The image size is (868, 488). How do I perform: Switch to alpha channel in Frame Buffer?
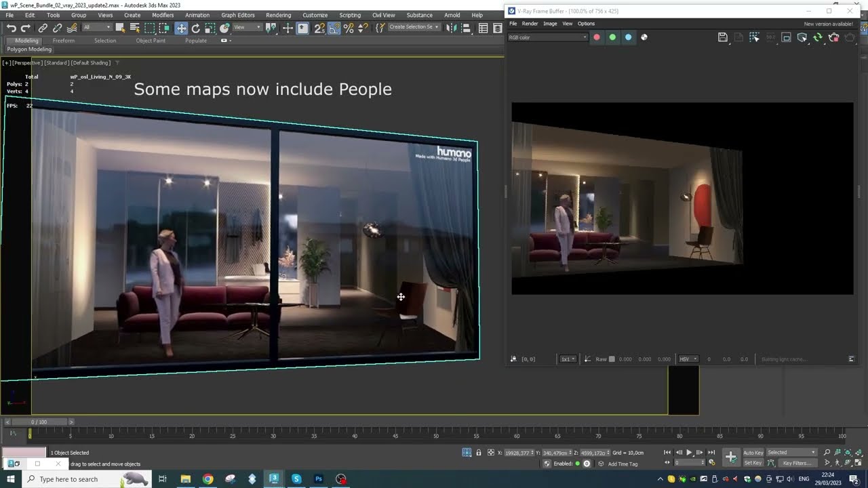(644, 37)
